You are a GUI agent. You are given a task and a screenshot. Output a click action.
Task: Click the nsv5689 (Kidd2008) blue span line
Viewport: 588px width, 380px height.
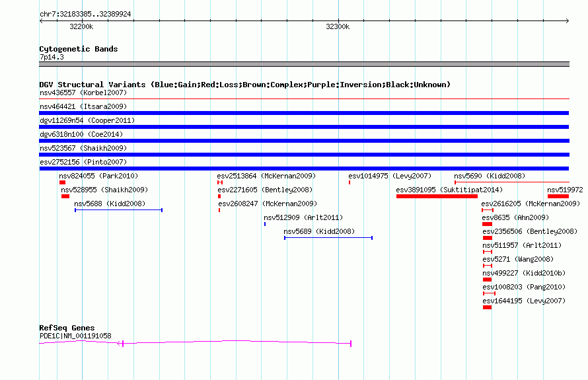coord(328,238)
